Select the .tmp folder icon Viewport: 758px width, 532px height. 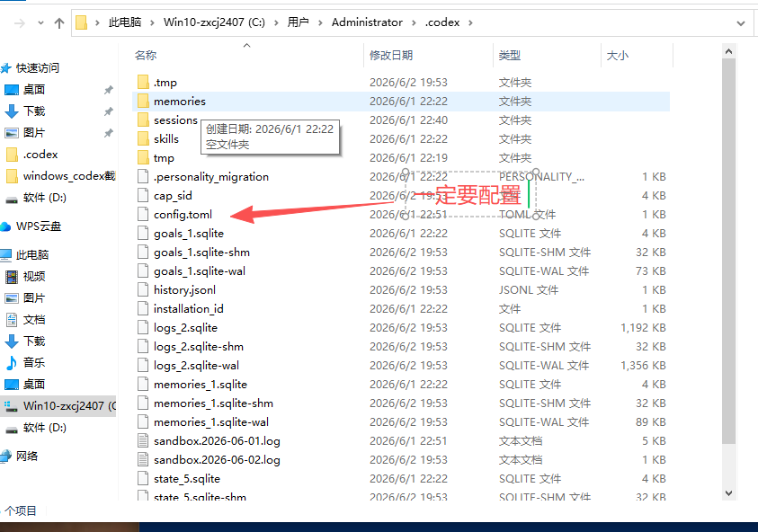[143, 82]
